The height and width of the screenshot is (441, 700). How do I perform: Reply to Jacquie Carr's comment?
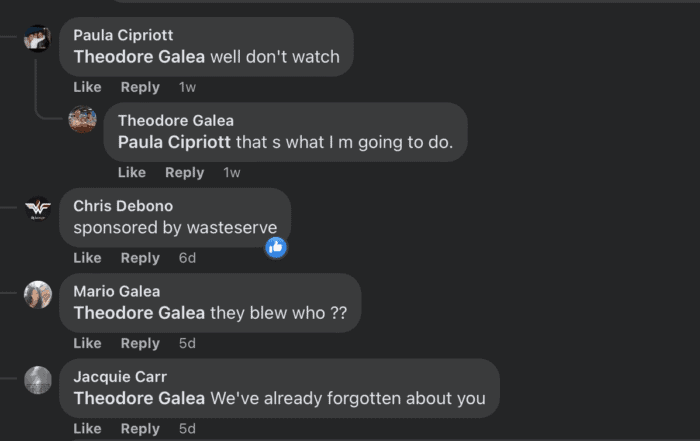(140, 429)
